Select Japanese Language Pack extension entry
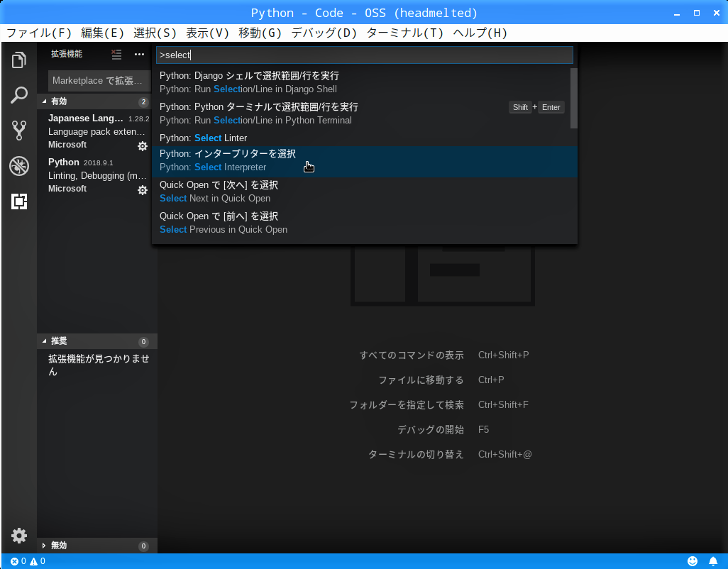Screen dimensions: 728x569 pos(97,131)
